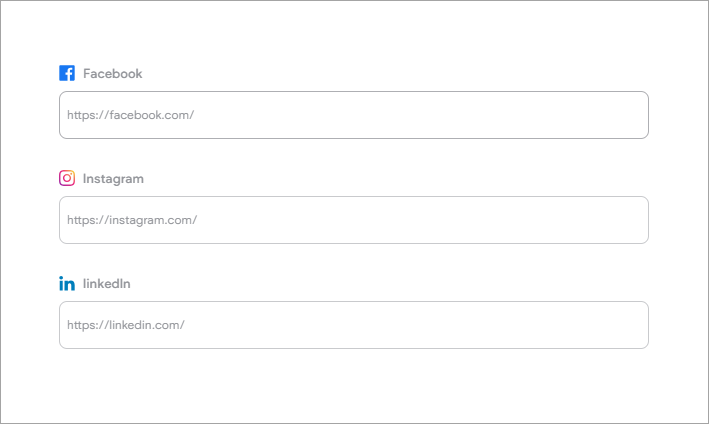
Task: Focus the LinkedIn URL input field
Action: pyautogui.click(x=353, y=325)
